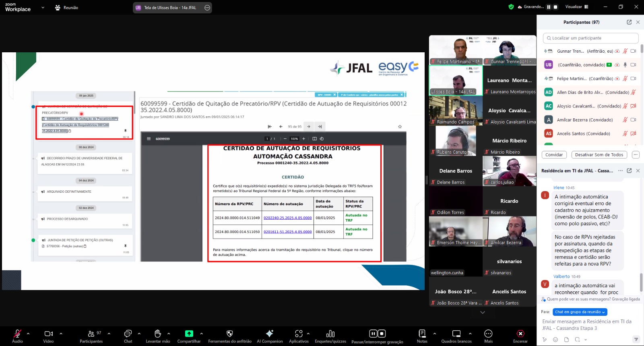Select carlos.juliao video thumbnail

tap(510, 171)
